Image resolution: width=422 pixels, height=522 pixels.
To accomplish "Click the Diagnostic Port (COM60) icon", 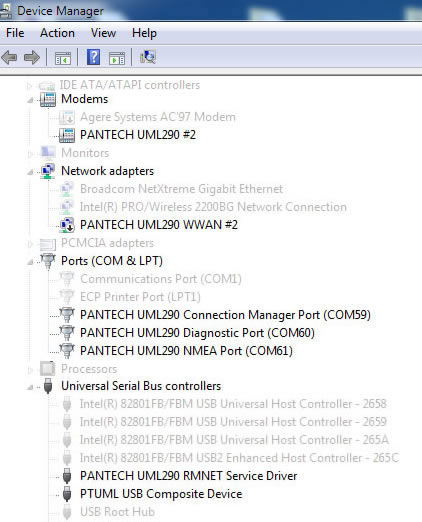I will (67, 333).
